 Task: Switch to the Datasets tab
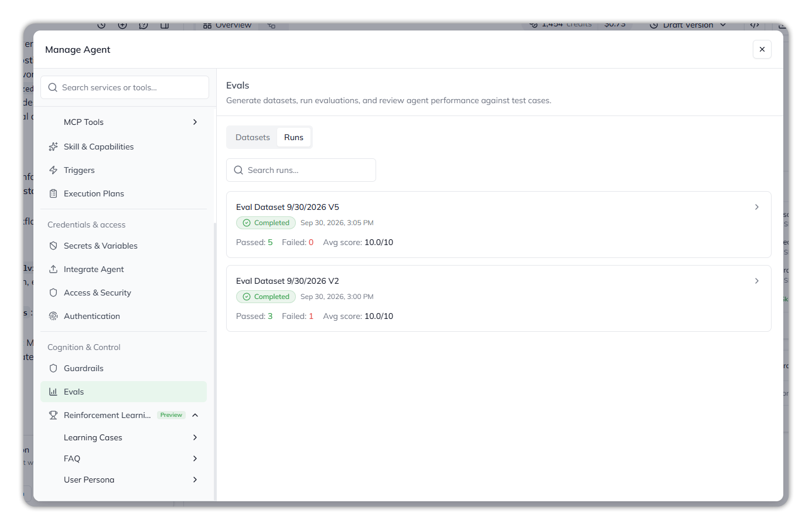pyautogui.click(x=253, y=137)
